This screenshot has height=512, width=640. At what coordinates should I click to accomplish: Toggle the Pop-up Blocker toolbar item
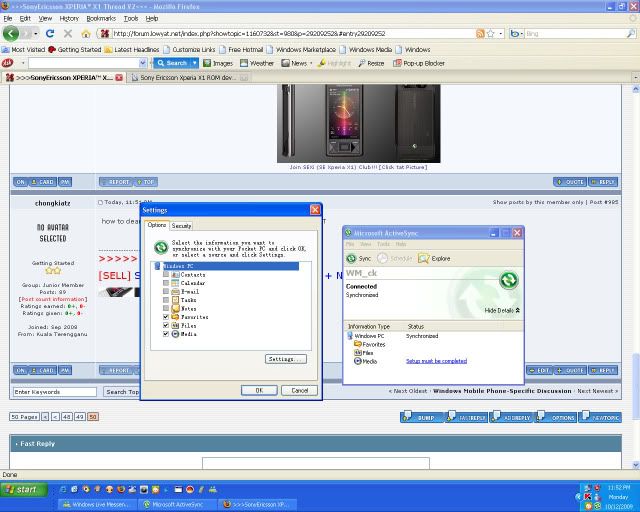coord(419,63)
